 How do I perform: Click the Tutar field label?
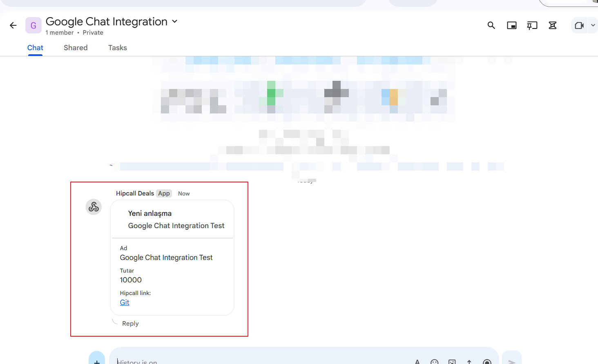pyautogui.click(x=127, y=271)
